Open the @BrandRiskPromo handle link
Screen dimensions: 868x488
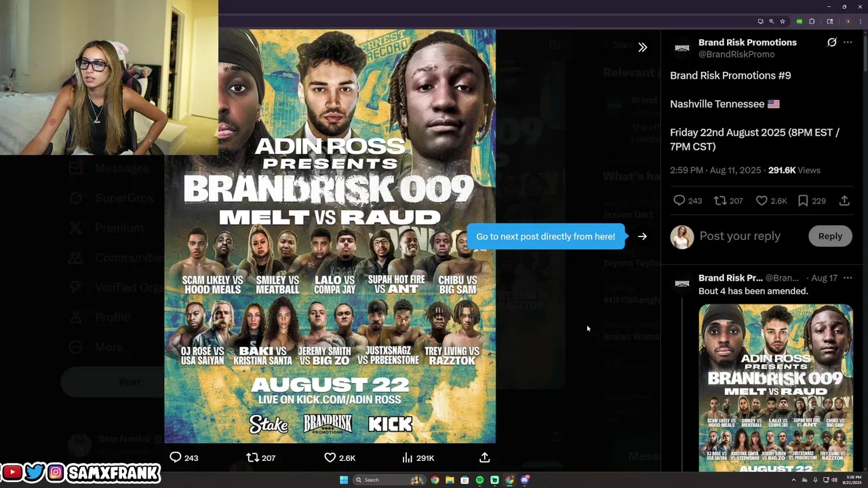[736, 54]
